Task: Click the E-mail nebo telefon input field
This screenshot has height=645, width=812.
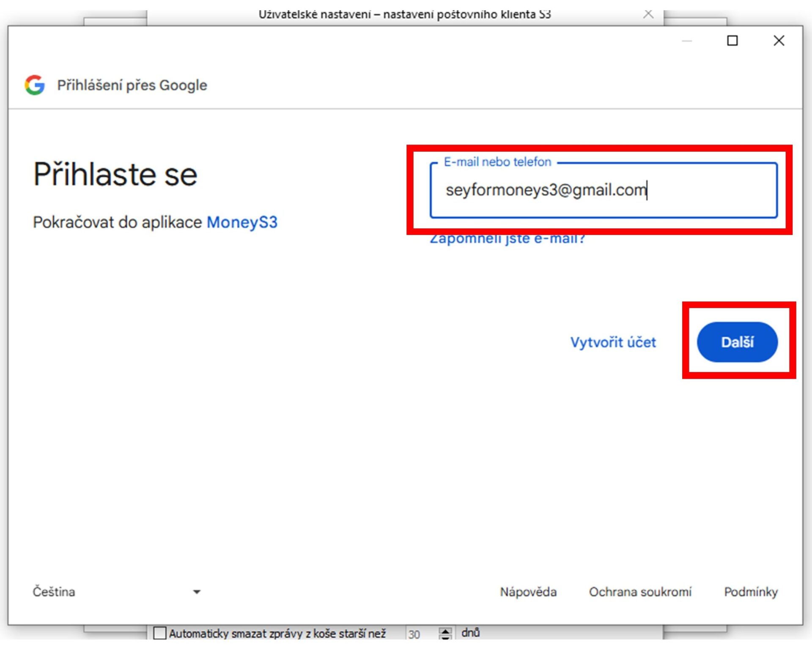Action: pos(604,190)
